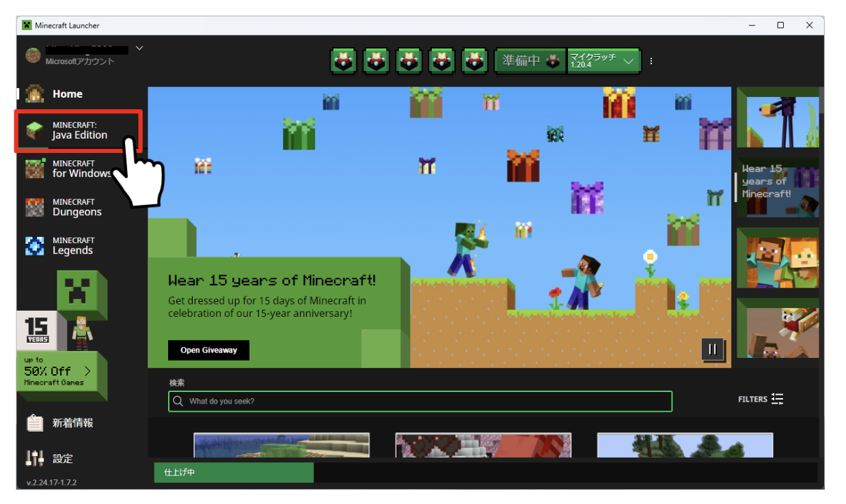Click the third enchanting table icon in the top bar
The width and height of the screenshot is (846, 504).
click(x=409, y=61)
